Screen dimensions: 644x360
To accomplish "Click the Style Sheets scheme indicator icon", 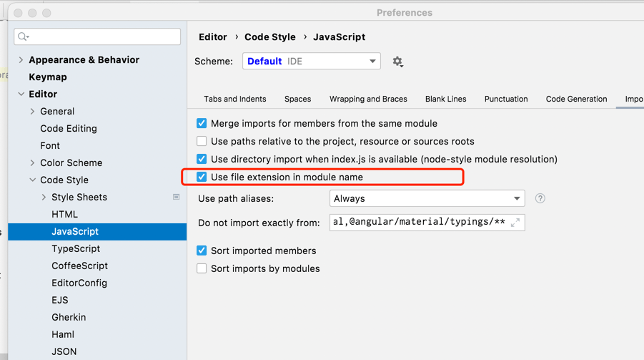I will coord(177,197).
